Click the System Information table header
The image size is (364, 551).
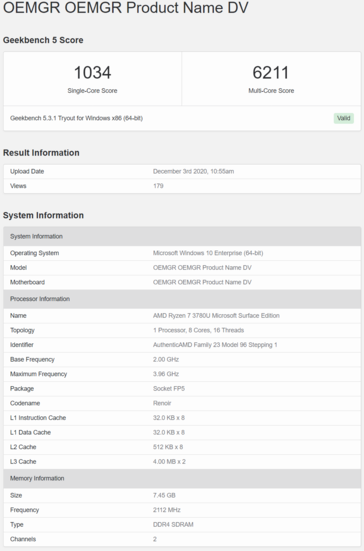182,236
